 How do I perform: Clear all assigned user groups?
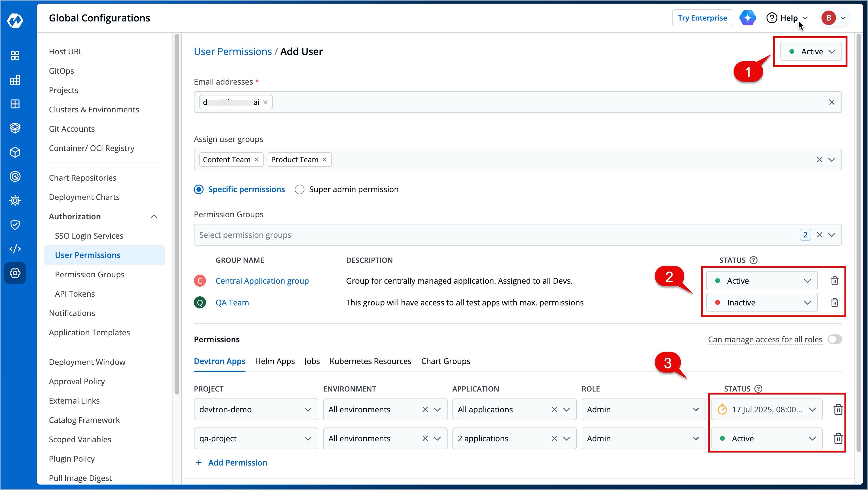(819, 160)
